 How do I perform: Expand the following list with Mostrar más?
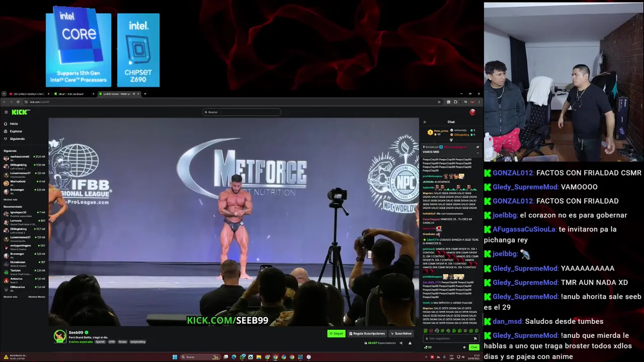tap(10, 200)
